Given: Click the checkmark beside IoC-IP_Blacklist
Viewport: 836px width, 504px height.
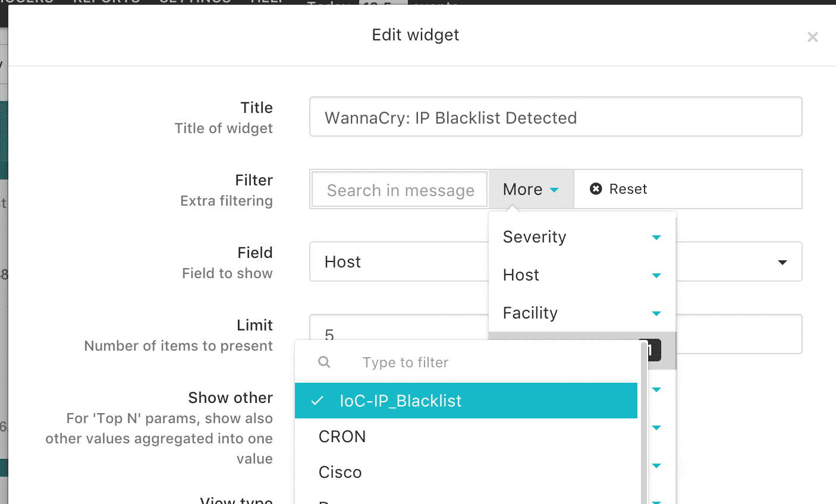Looking at the screenshot, I should (x=318, y=401).
